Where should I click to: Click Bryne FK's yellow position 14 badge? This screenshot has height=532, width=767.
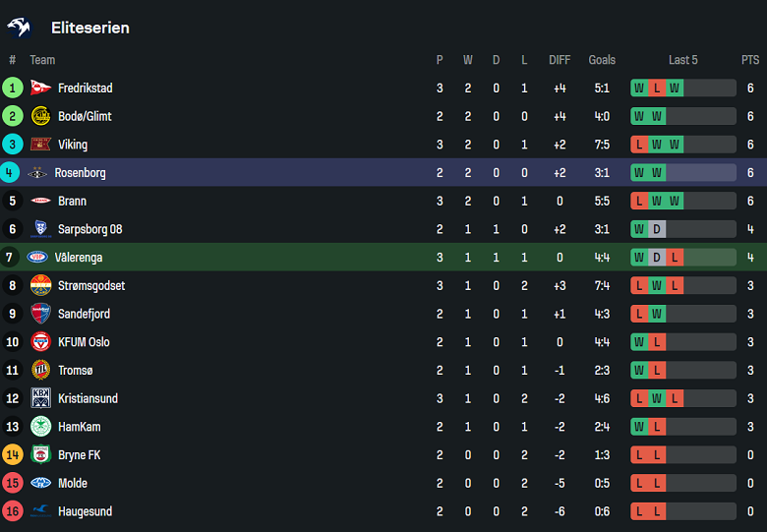click(13, 455)
